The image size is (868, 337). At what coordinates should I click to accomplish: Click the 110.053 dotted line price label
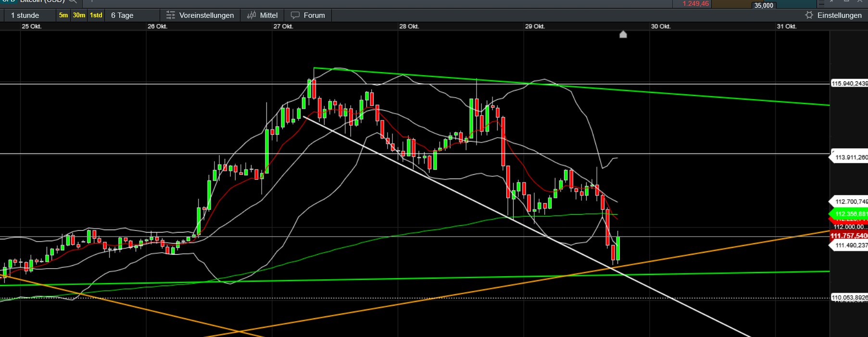pos(849,298)
